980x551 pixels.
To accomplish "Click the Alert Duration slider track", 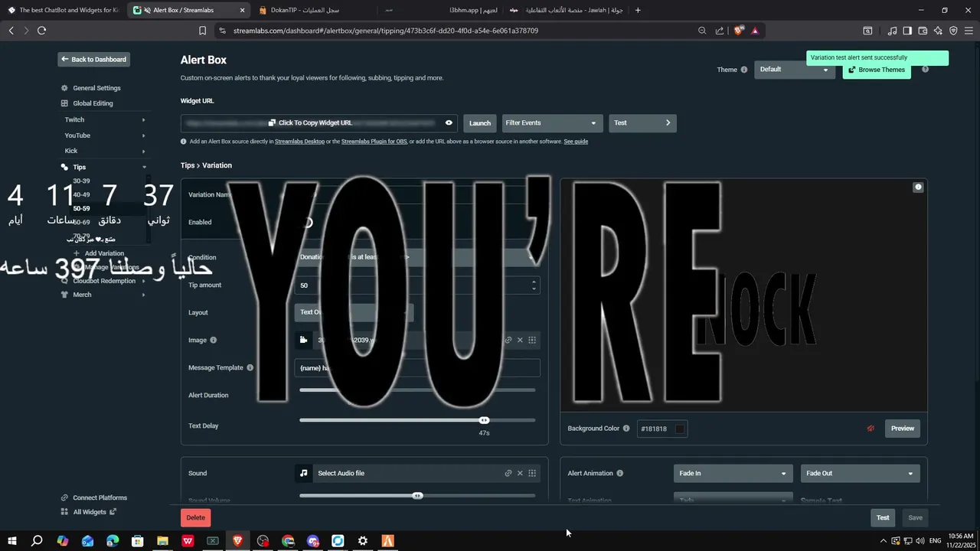I will click(417, 390).
